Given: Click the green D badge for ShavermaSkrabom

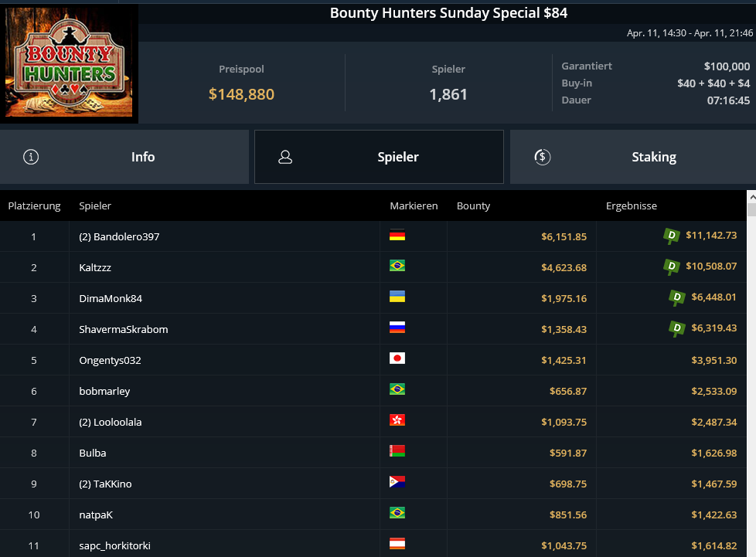Looking at the screenshot, I should (677, 328).
